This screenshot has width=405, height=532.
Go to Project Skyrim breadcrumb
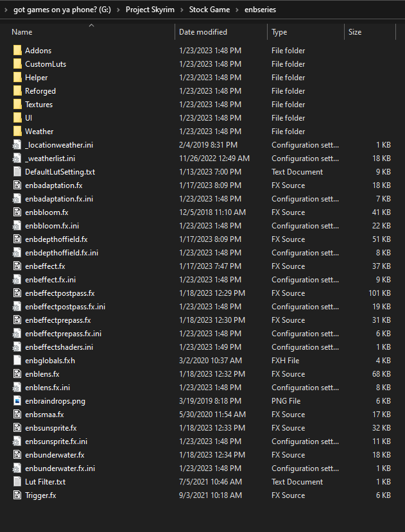[150, 10]
